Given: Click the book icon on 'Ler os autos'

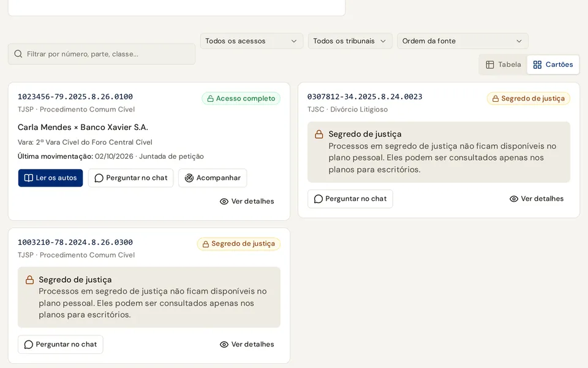Looking at the screenshot, I should click(x=29, y=178).
